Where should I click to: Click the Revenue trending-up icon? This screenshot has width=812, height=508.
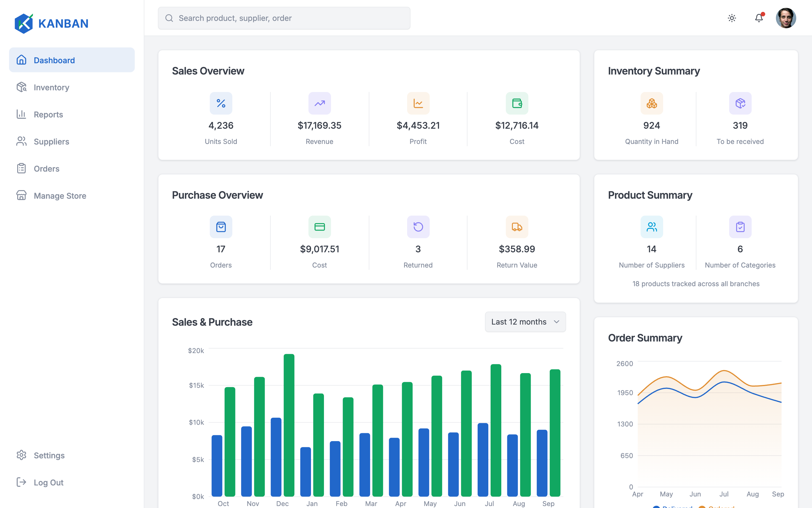tap(319, 103)
